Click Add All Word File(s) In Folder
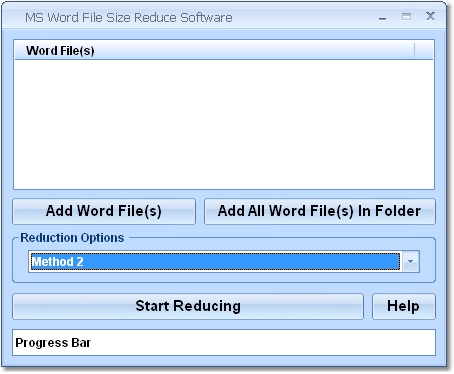Image resolution: width=454 pixels, height=374 pixels. [x=320, y=211]
